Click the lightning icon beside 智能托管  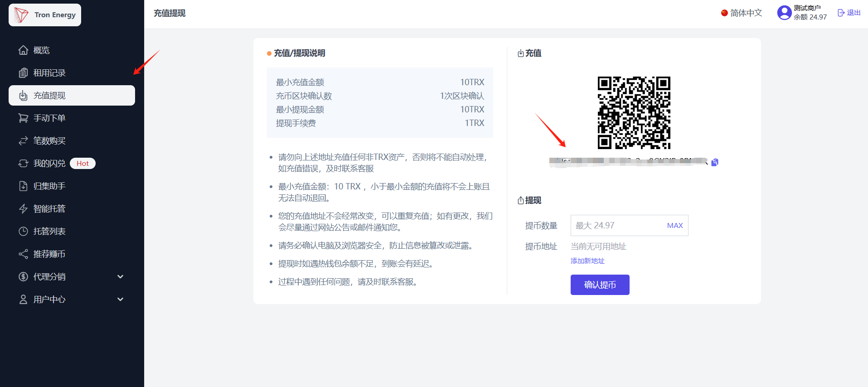23,209
